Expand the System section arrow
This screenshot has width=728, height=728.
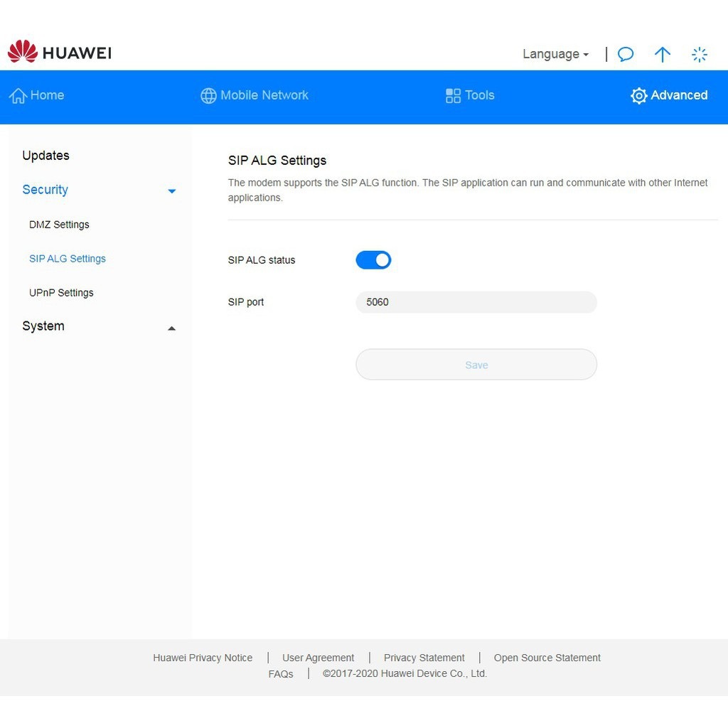point(171,328)
